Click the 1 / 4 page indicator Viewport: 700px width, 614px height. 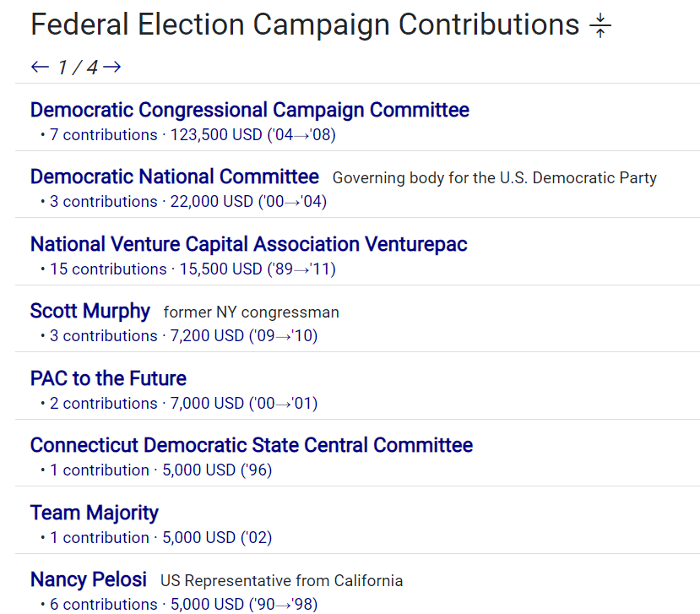pyautogui.click(x=77, y=67)
